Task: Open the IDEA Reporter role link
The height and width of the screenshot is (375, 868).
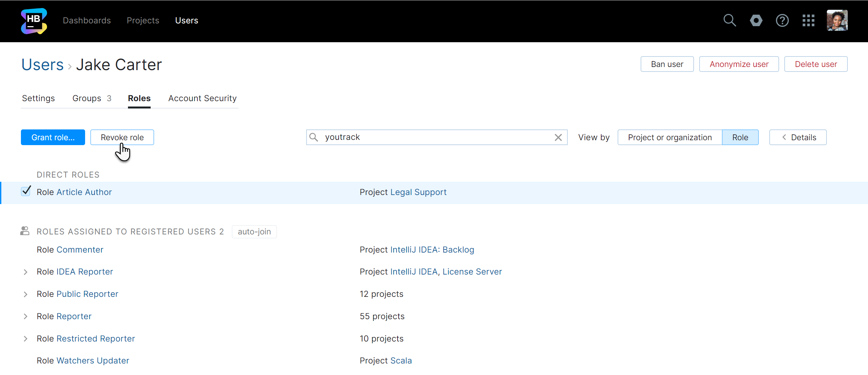Action: pos(85,272)
